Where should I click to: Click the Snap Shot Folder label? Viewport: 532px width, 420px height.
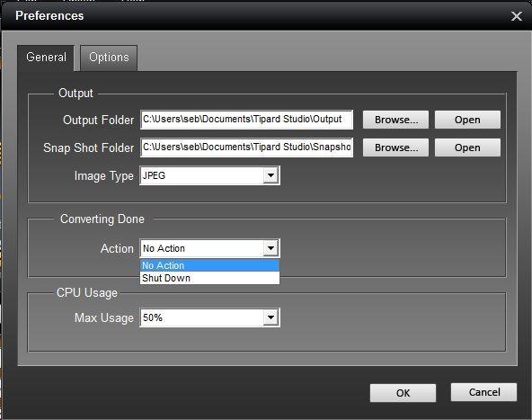(x=89, y=147)
